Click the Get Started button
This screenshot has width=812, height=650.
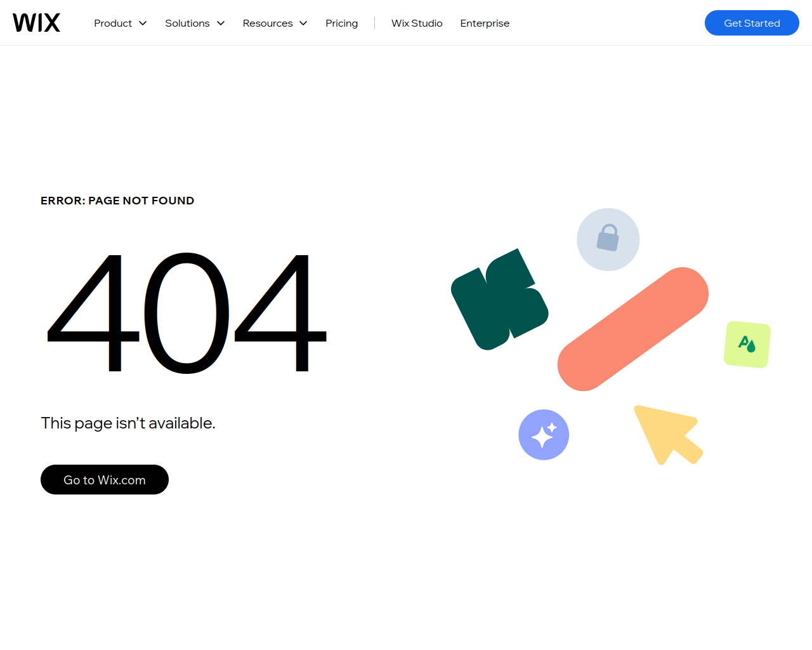752,23
